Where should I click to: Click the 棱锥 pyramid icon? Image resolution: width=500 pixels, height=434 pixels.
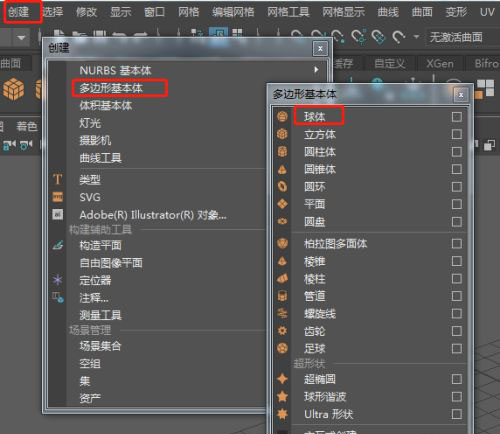click(x=282, y=261)
